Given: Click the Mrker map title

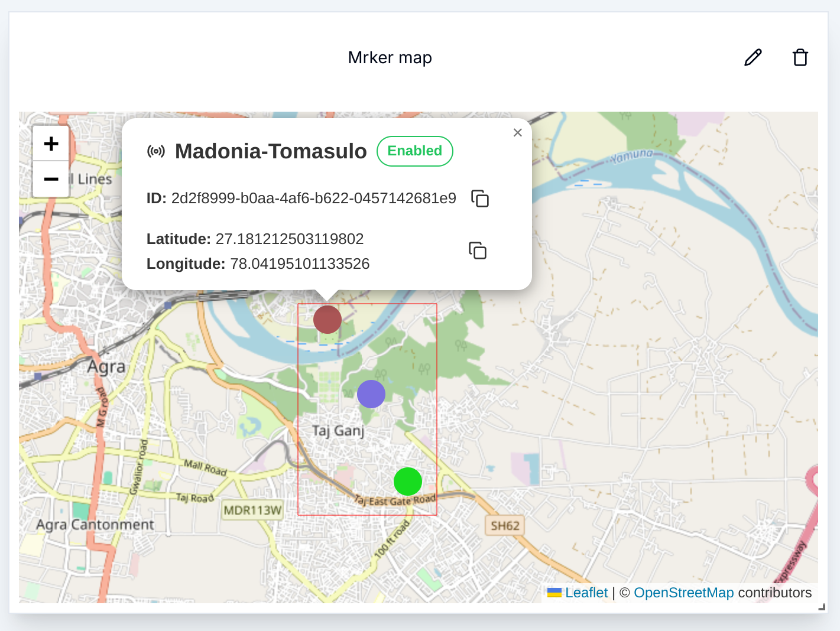Looking at the screenshot, I should [x=390, y=57].
